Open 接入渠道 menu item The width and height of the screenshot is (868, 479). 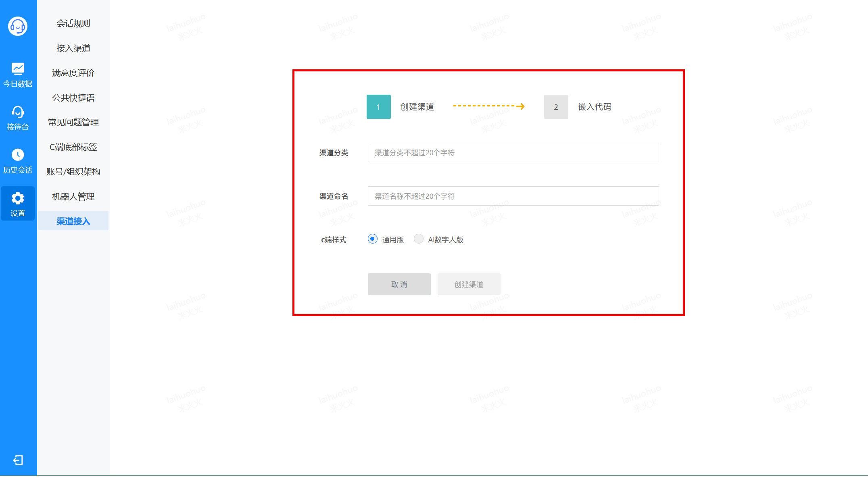(x=73, y=48)
